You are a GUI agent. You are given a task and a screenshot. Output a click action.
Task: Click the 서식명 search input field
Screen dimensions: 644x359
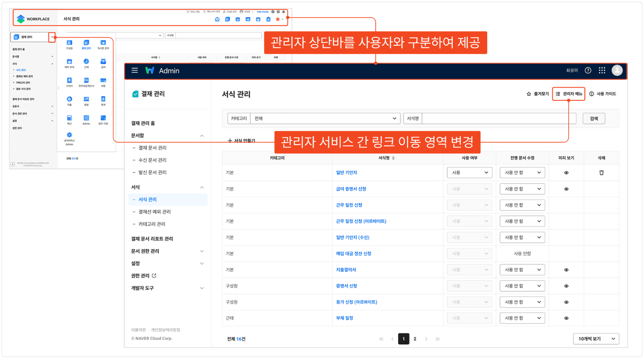click(x=498, y=118)
